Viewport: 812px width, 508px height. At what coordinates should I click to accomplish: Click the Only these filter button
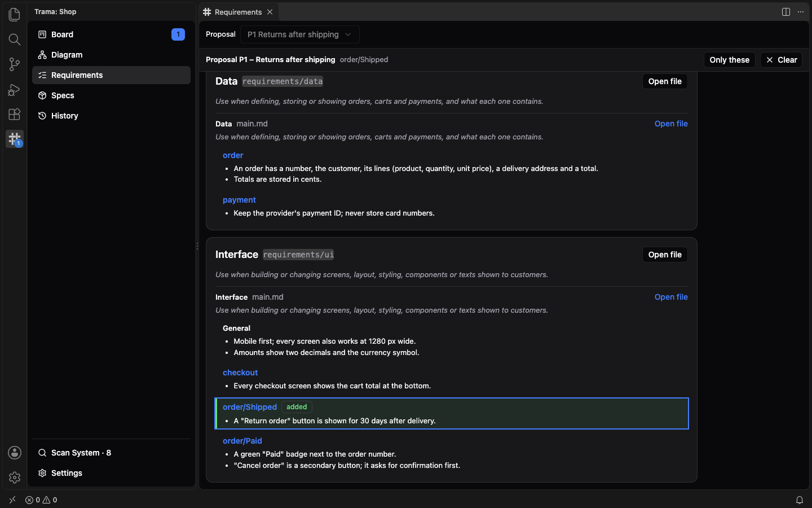point(729,60)
